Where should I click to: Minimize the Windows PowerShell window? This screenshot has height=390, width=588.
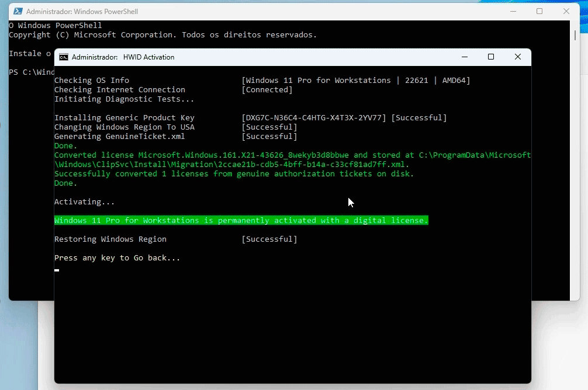513,11
